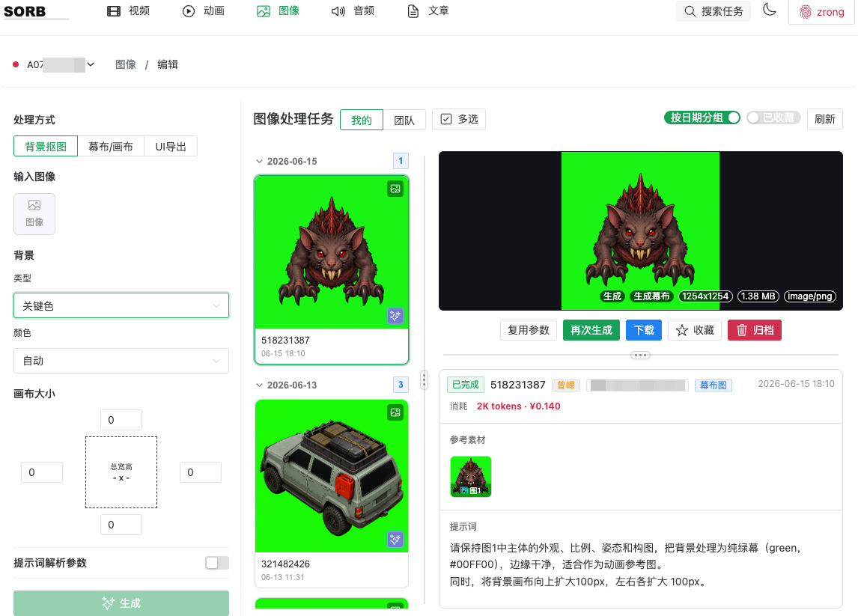The width and height of the screenshot is (858, 616).
Task: Enable 多选 multi-select checkbox
Action: click(458, 119)
